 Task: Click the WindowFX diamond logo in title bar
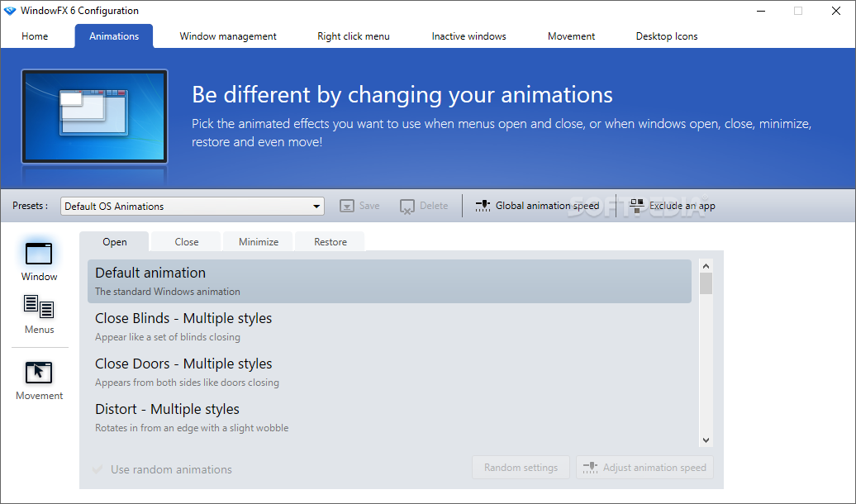click(10, 11)
